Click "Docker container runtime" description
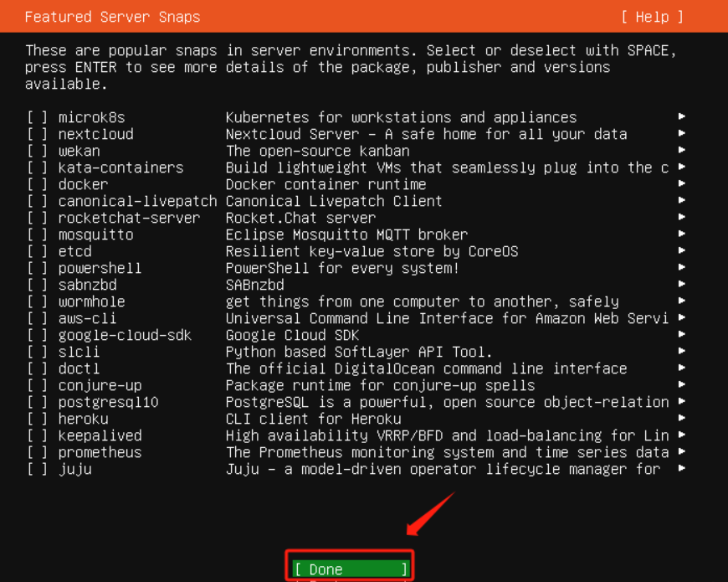Image resolution: width=728 pixels, height=582 pixels. (x=326, y=184)
